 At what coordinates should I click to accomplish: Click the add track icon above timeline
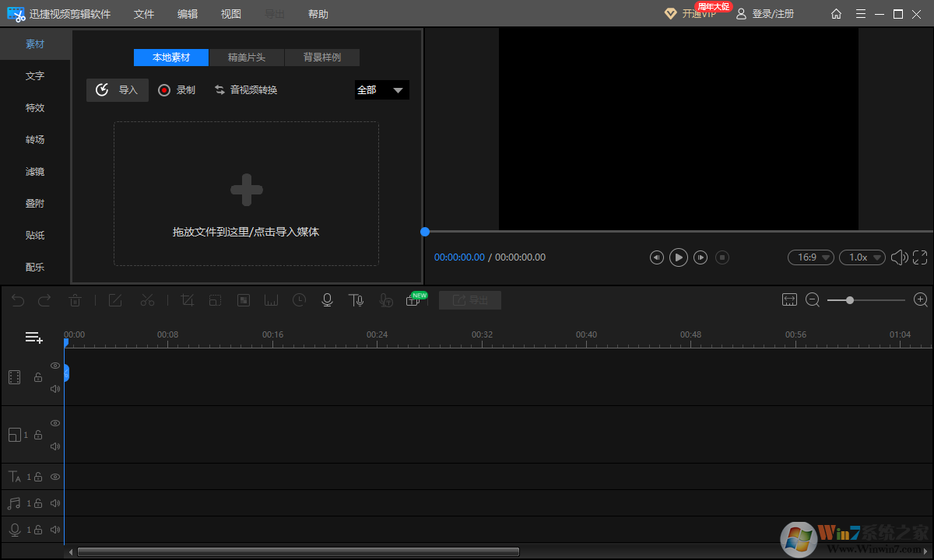[33, 338]
